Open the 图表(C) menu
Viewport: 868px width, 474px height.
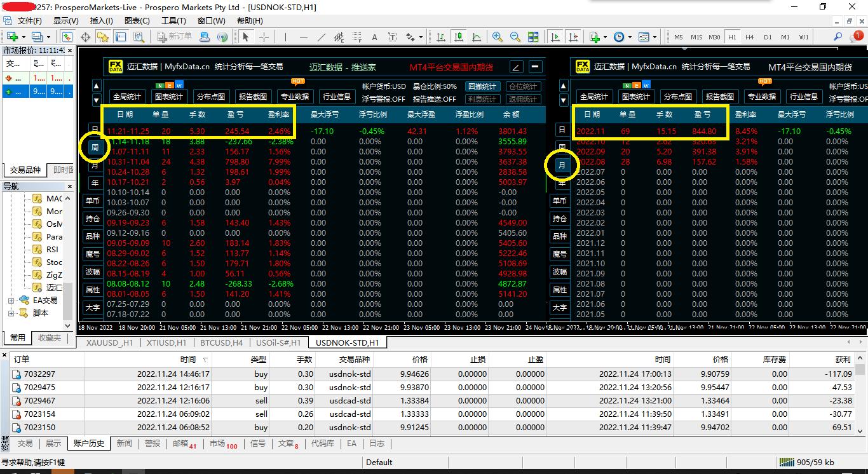(x=137, y=20)
